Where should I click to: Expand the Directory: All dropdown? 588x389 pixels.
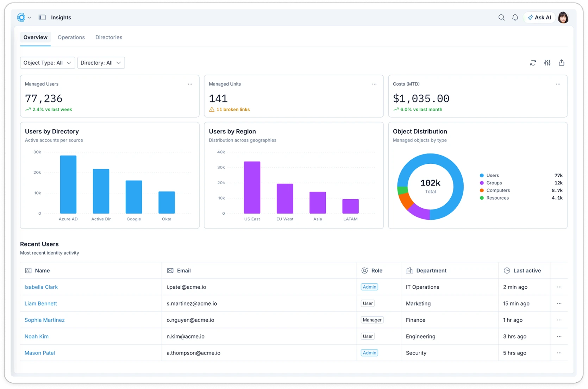[101, 63]
